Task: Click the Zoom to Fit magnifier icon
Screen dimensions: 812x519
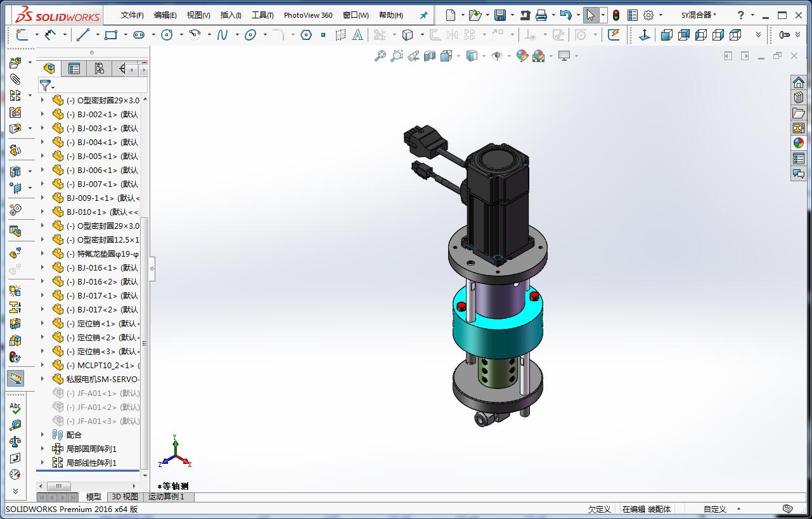Action: tap(380, 56)
